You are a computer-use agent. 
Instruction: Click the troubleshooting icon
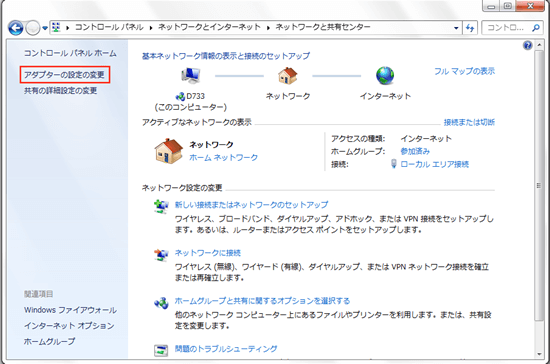161,351
